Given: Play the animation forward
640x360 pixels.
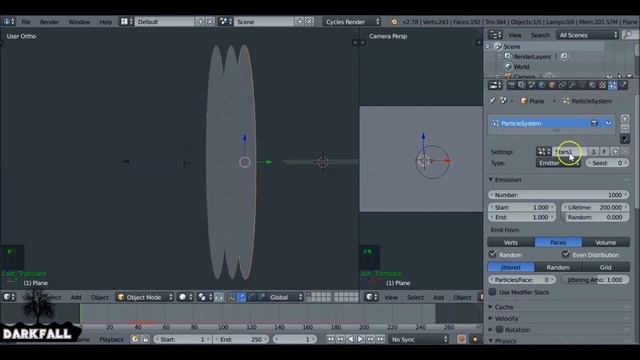Looking at the screenshot, I should (360, 339).
